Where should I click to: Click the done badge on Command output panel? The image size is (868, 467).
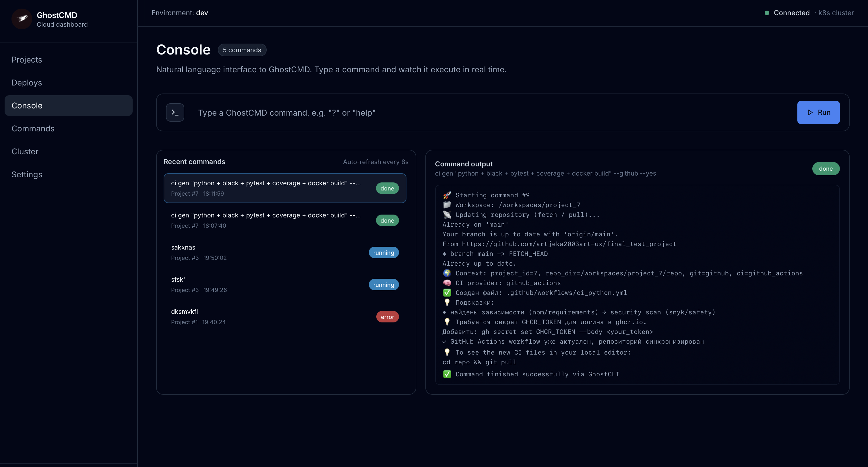(826, 168)
